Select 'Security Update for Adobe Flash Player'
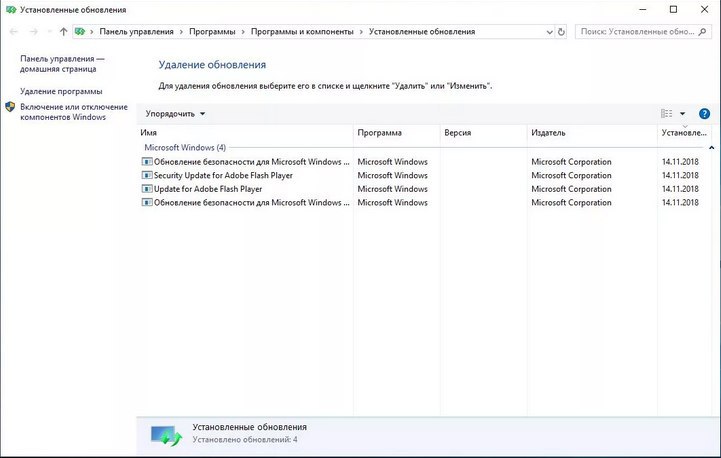This screenshot has width=721, height=458. (x=423, y=175)
